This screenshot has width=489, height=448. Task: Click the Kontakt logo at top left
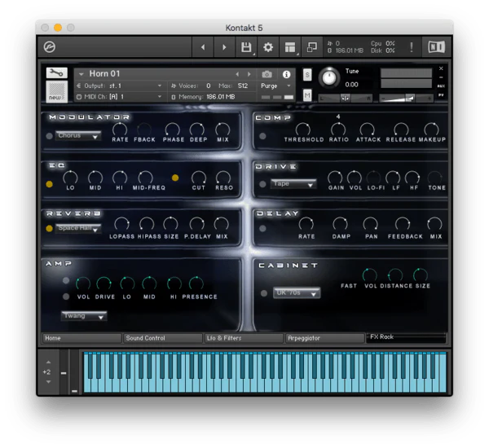(50, 47)
